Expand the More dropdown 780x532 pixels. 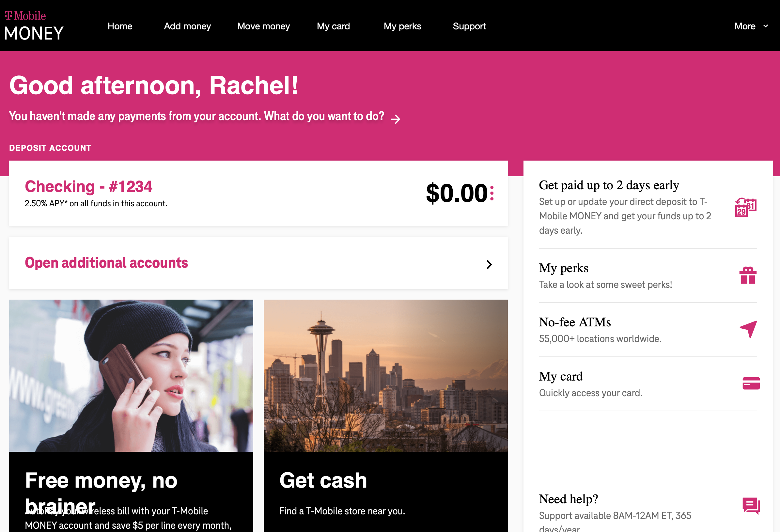coord(751,26)
